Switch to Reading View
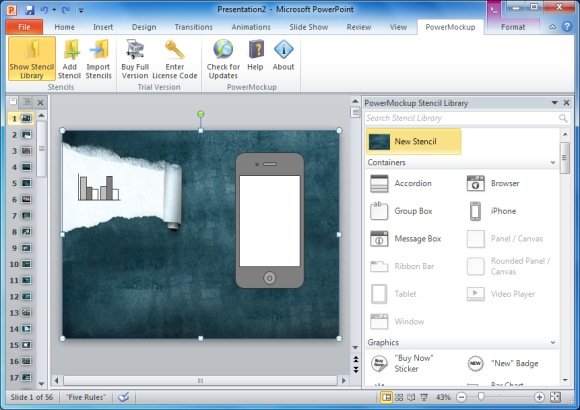 pos(411,397)
